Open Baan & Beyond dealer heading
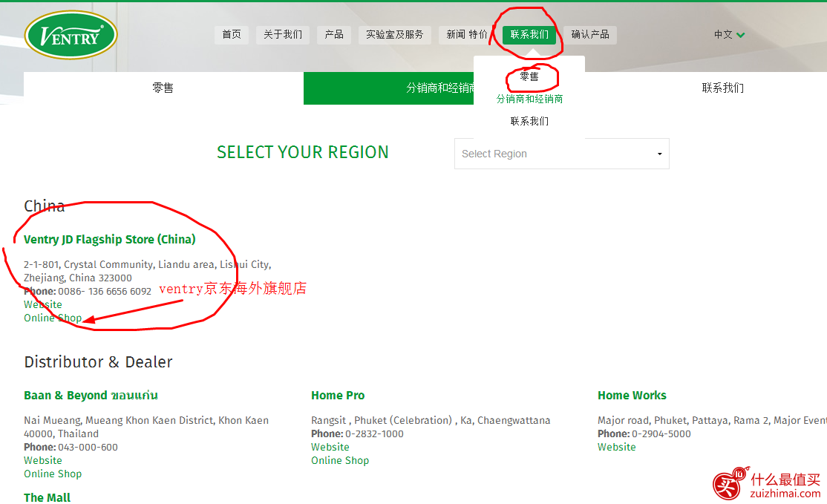 click(x=91, y=396)
